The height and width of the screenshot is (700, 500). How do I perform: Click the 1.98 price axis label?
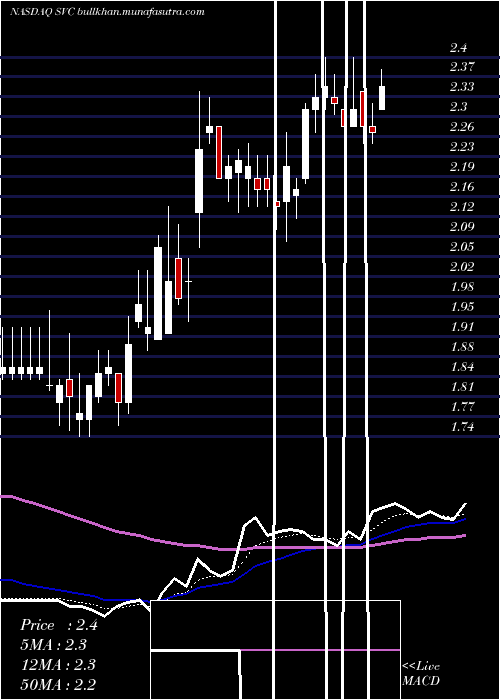[462, 287]
